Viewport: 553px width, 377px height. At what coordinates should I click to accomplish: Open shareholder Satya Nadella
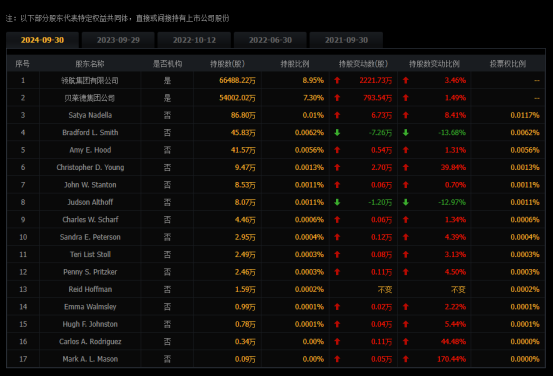90,115
